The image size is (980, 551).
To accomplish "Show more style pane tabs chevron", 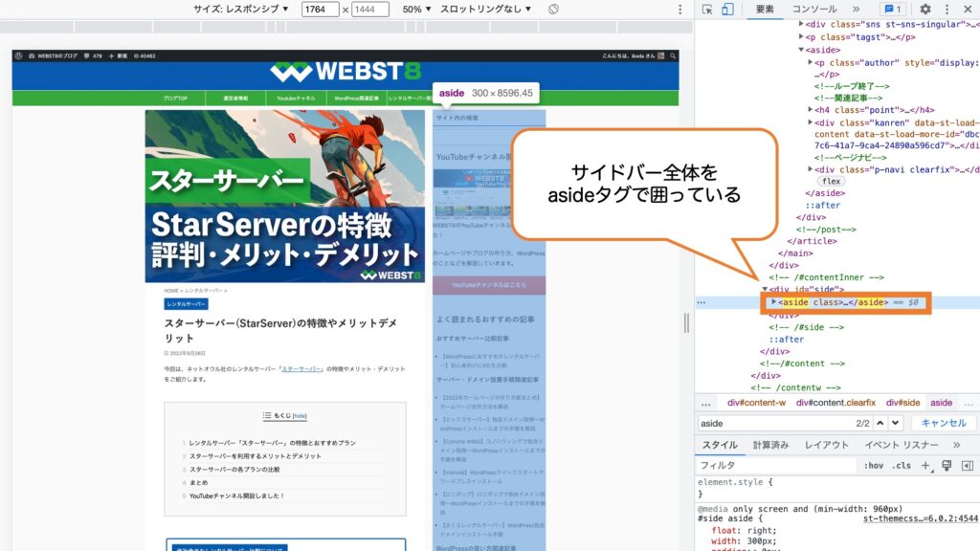I will coord(956,445).
